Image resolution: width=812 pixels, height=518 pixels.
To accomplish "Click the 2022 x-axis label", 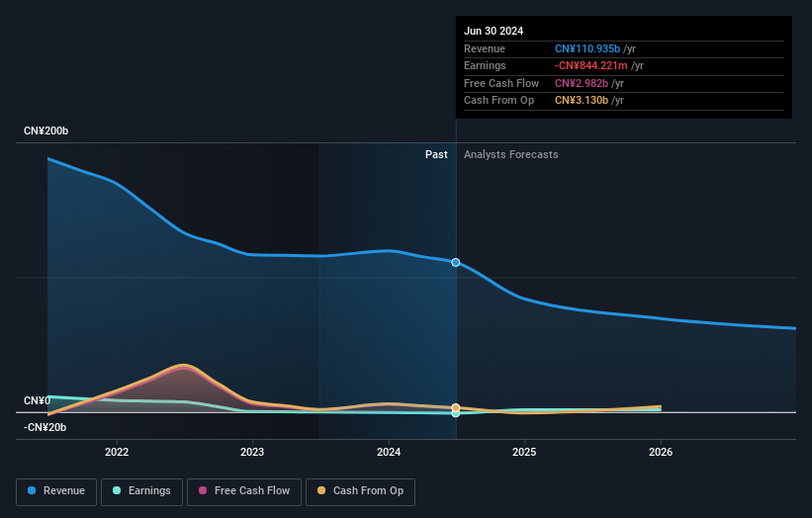I will point(117,452).
